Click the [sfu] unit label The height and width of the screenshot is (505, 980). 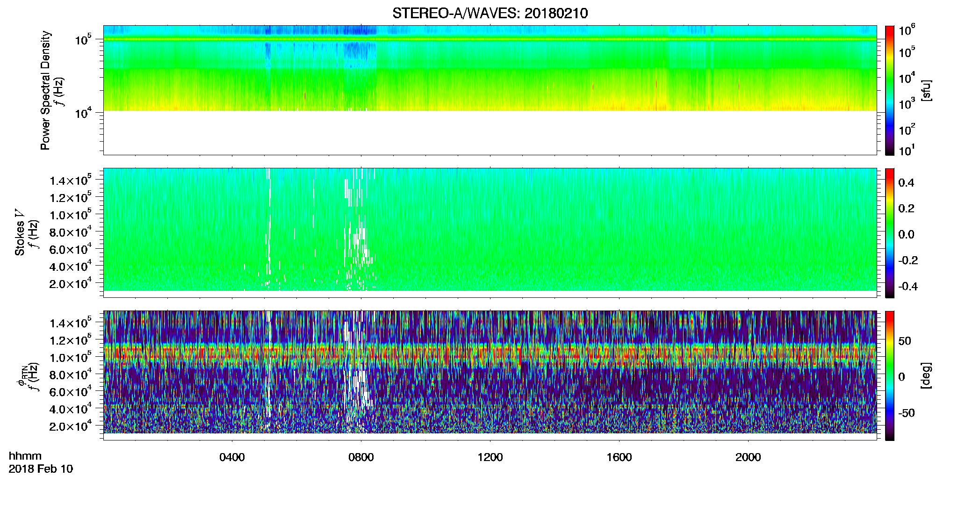926,90
